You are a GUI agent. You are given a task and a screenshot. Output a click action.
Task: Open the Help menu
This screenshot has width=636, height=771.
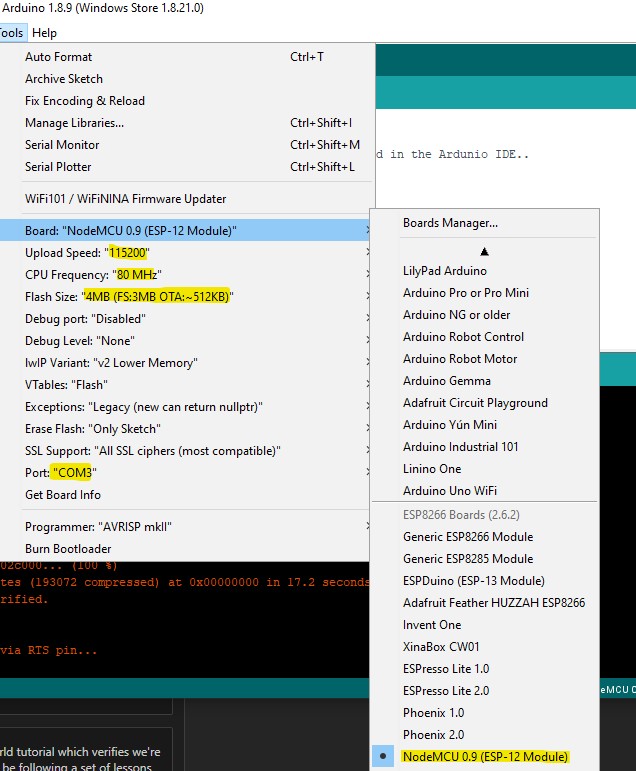tap(44, 33)
